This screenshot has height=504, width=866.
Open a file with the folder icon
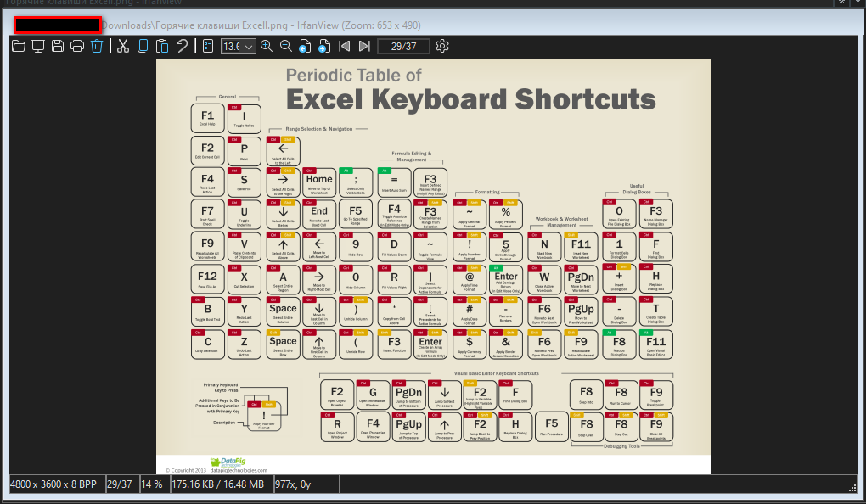pos(18,47)
